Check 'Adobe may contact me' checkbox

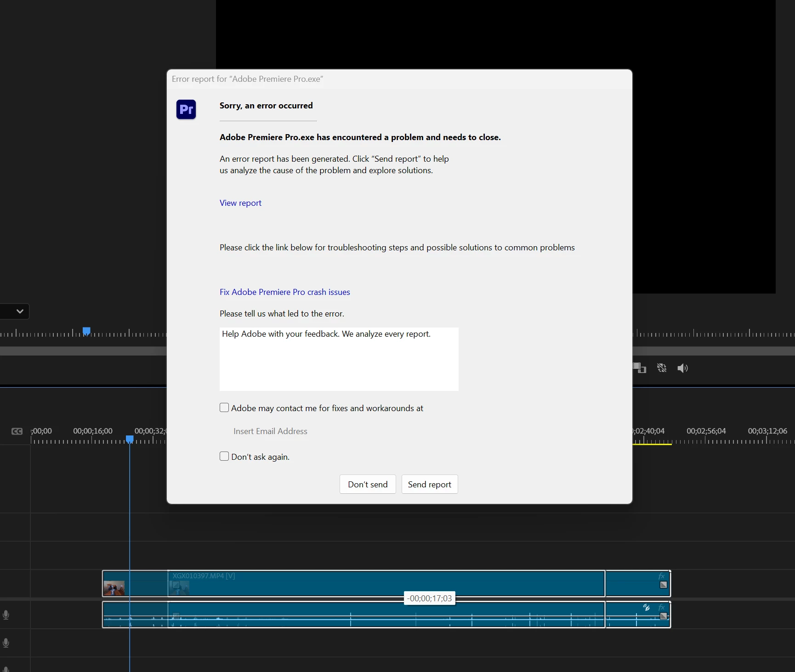point(224,407)
